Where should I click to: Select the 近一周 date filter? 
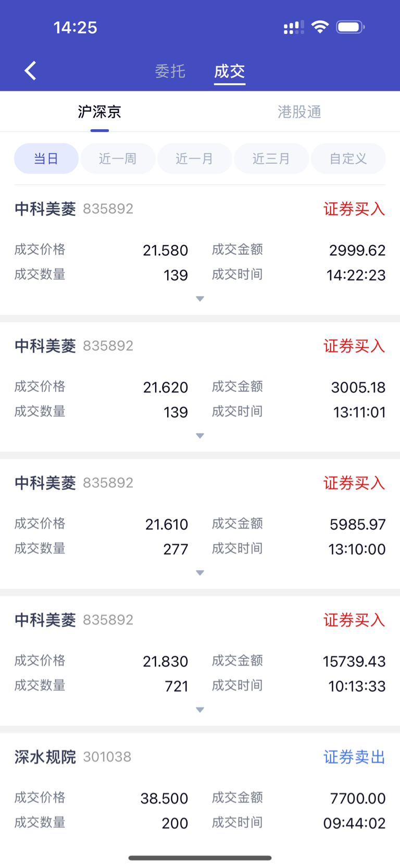(x=118, y=158)
